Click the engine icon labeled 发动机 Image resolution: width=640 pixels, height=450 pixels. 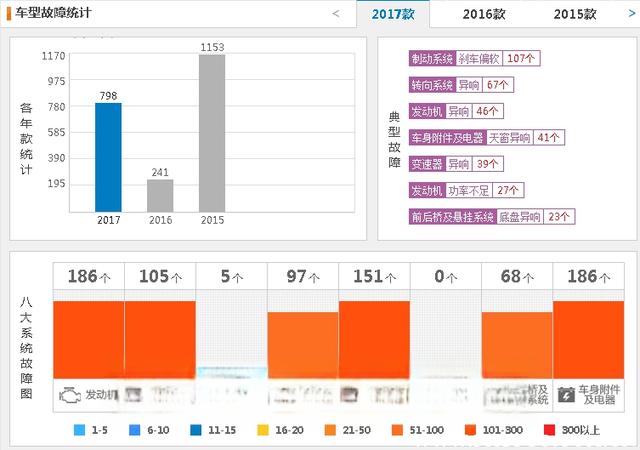(70, 395)
